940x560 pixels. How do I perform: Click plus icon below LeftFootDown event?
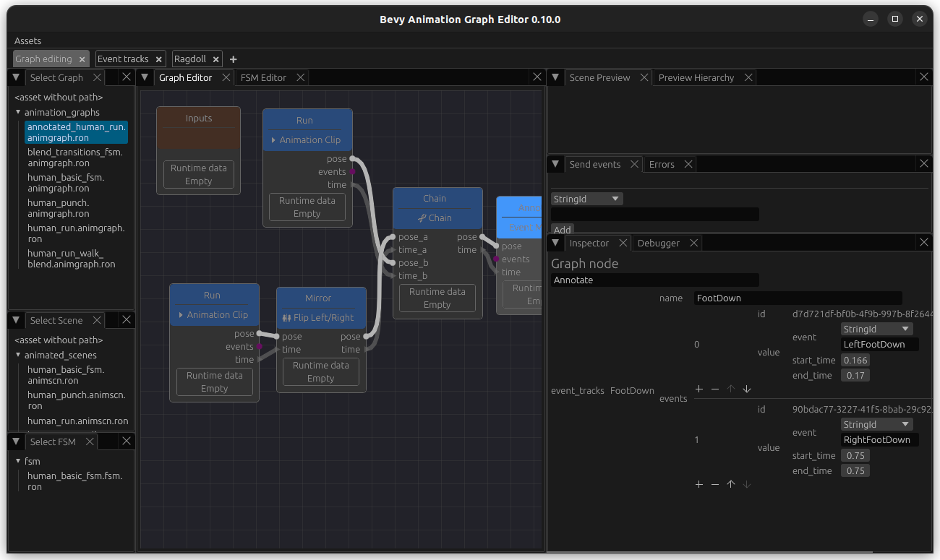[x=699, y=389]
